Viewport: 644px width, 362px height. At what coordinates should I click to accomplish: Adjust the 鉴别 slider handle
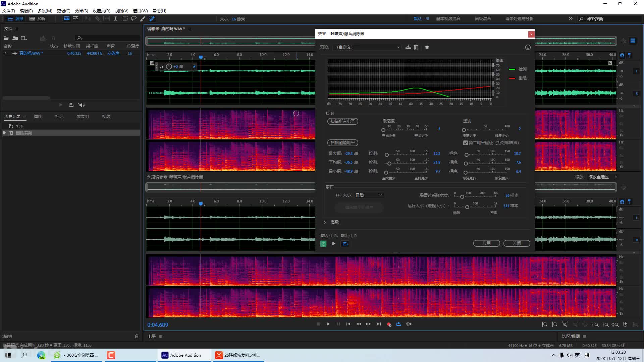tap(464, 130)
